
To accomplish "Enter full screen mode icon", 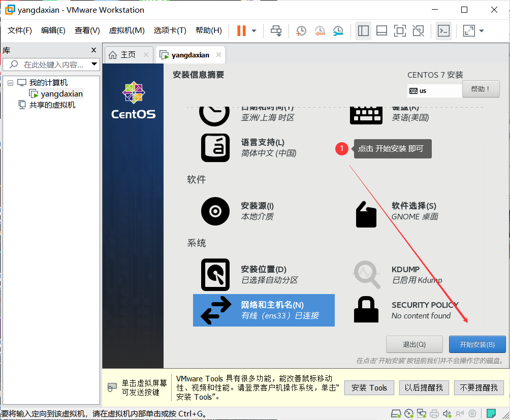I will 400,31.
